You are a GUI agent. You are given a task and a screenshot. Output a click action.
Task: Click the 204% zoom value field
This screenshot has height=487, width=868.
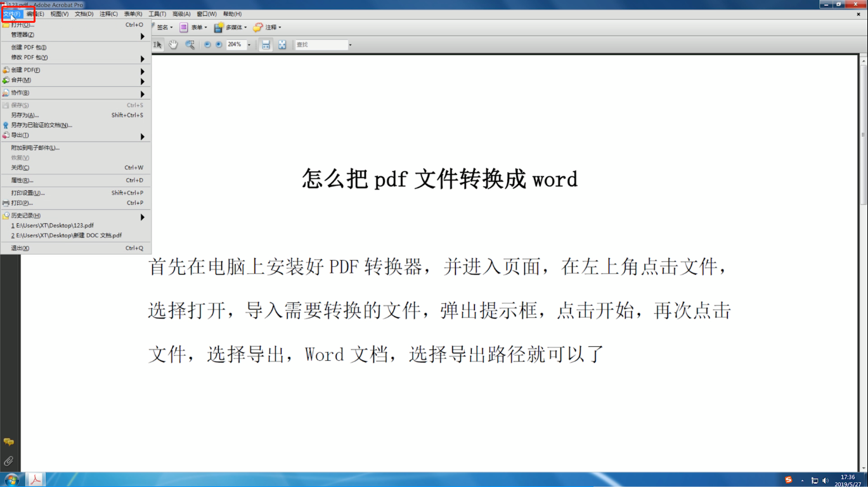pyautogui.click(x=236, y=45)
